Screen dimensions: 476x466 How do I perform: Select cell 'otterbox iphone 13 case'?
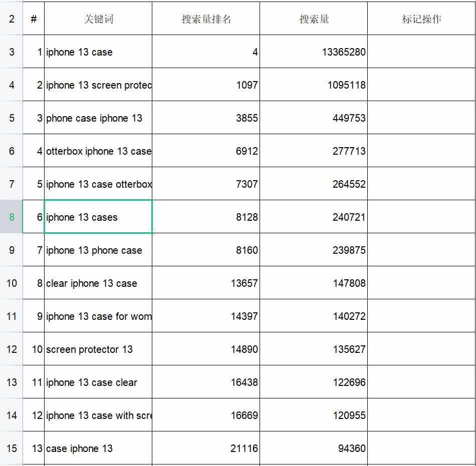tap(98, 151)
